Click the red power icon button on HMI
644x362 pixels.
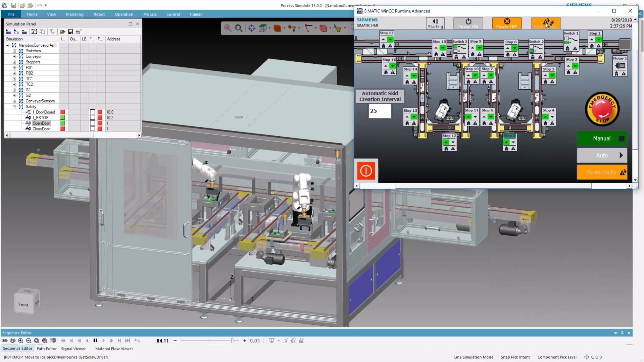(x=366, y=170)
